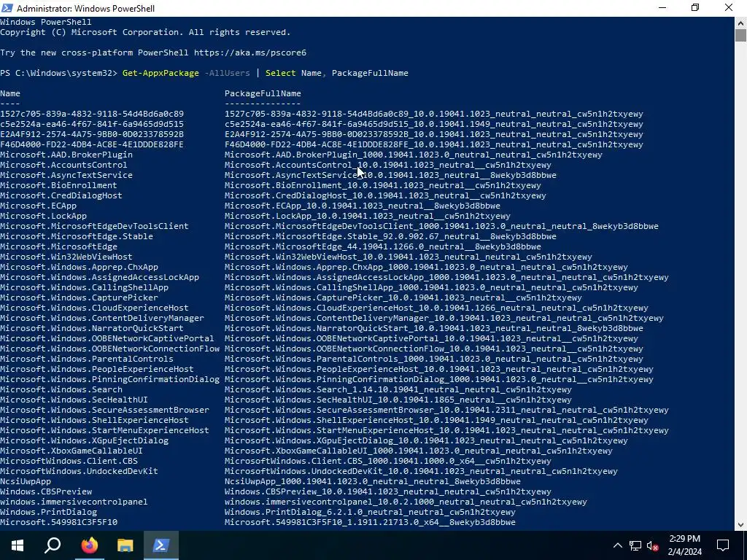
Task: Click Microsoft.Windows.NarratorQuickStart name entry
Action: [x=92, y=328]
